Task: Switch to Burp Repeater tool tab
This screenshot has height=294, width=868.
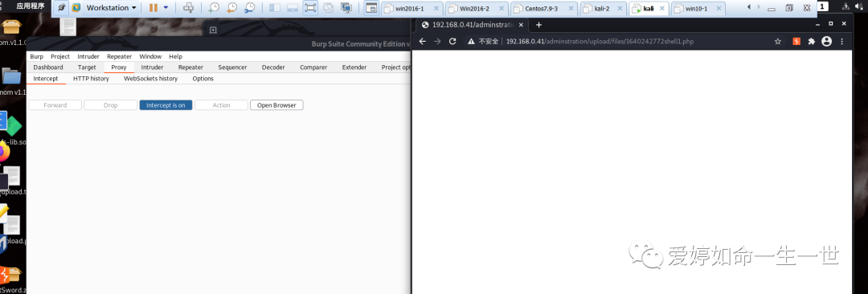Action: coord(190,67)
